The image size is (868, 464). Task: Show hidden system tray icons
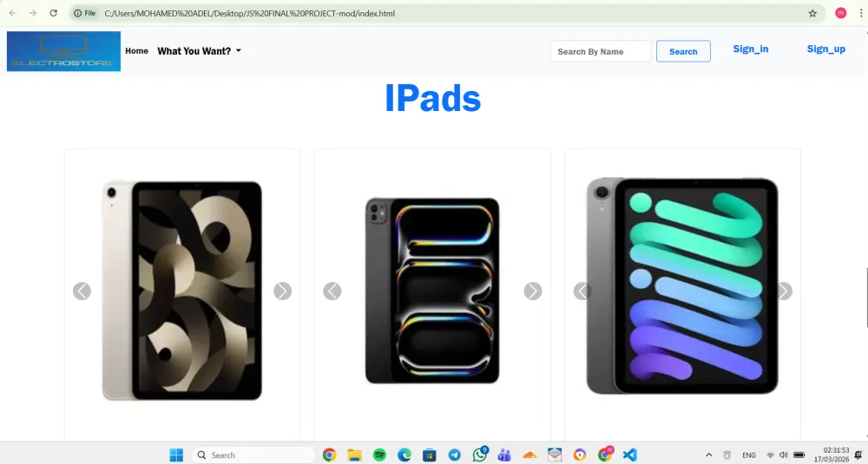pyautogui.click(x=708, y=454)
